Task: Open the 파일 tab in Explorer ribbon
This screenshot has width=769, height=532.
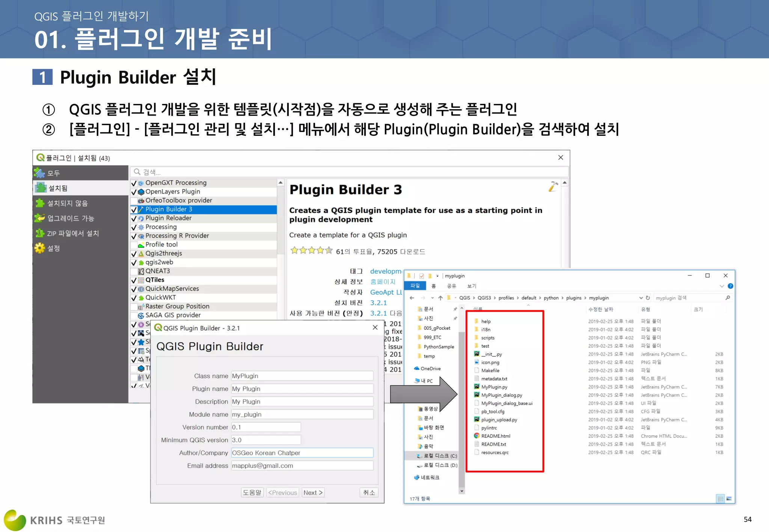Action: tap(415, 286)
